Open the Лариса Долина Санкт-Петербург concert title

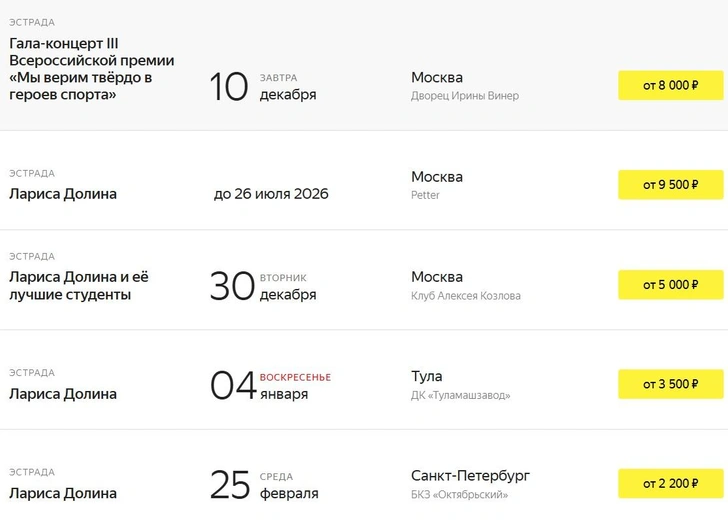[63, 493]
